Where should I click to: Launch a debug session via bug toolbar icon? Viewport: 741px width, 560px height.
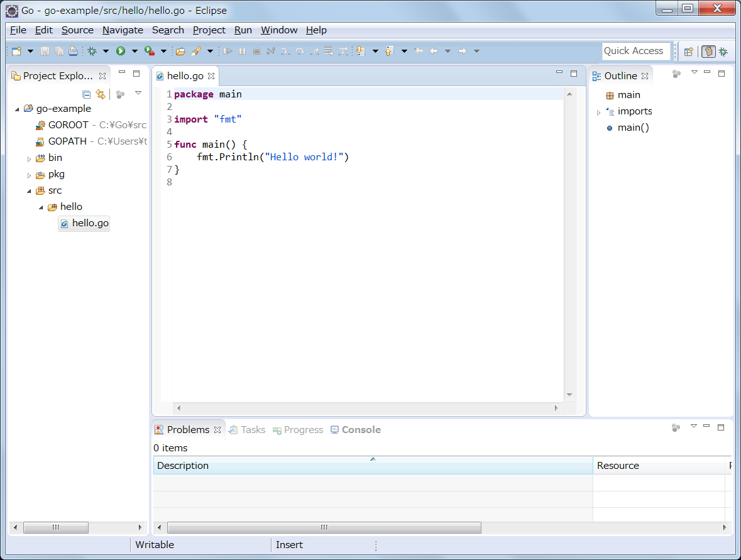92,50
